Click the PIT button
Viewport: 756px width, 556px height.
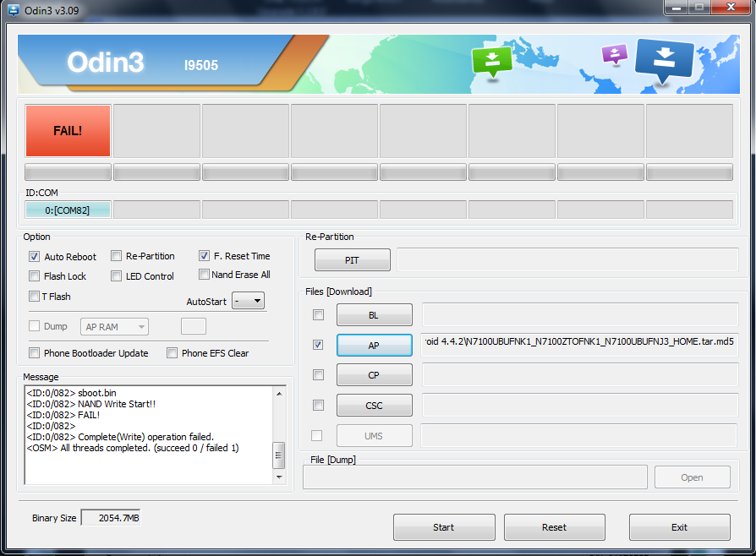353,260
